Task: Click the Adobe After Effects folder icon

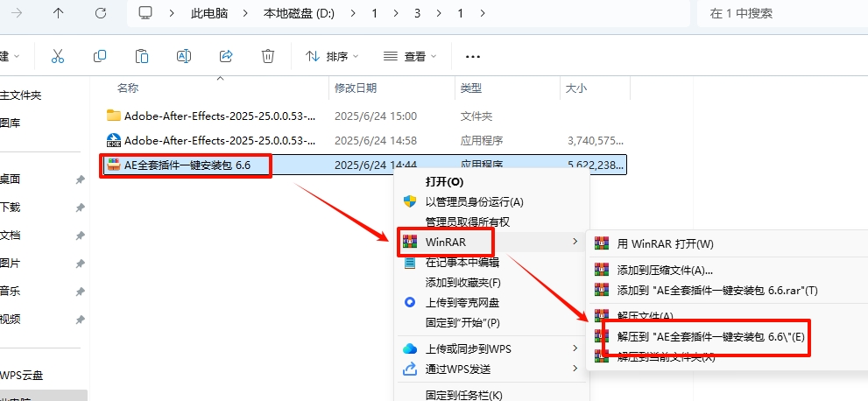Action: click(114, 116)
